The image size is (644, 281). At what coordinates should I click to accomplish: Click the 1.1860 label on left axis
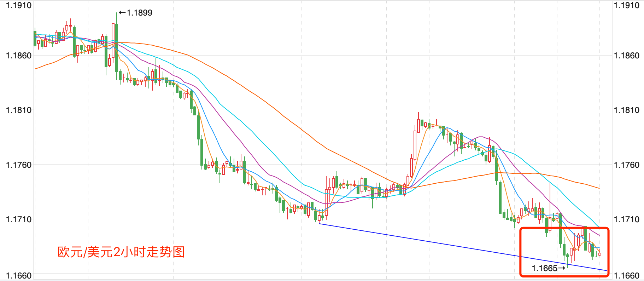(19, 56)
